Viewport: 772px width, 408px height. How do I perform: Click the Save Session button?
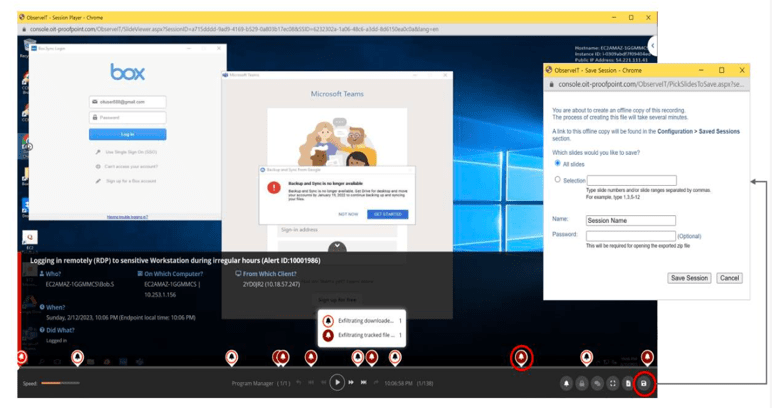(x=689, y=278)
